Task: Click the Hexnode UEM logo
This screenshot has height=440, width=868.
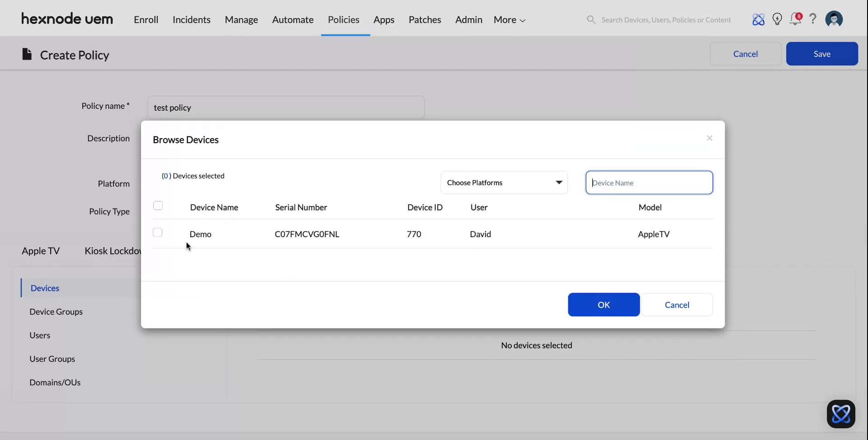Action: pyautogui.click(x=67, y=19)
